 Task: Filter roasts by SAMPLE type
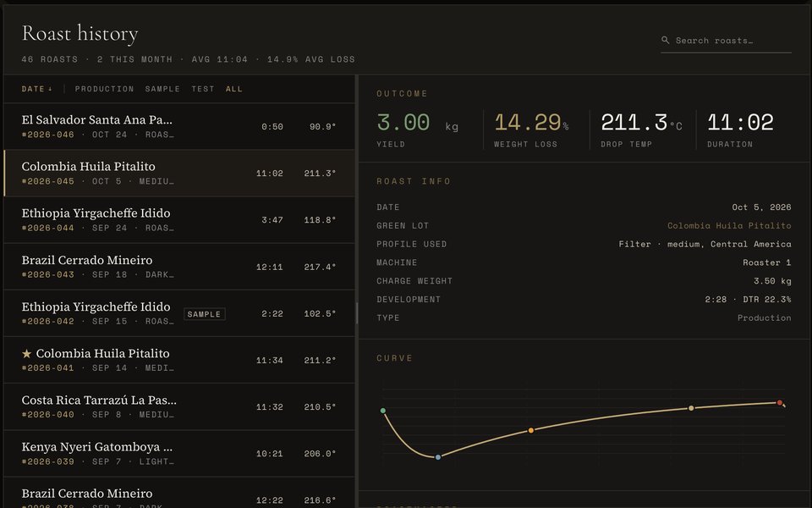(x=162, y=89)
